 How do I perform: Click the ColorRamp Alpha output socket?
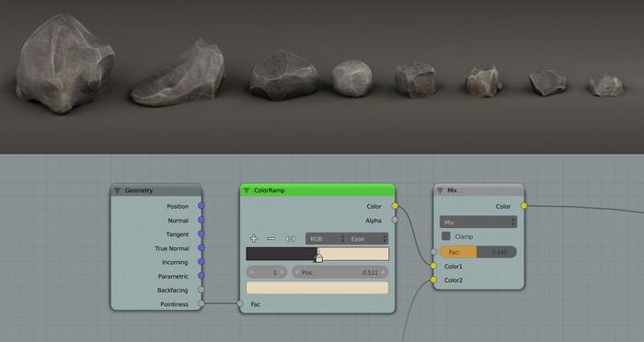(x=395, y=220)
